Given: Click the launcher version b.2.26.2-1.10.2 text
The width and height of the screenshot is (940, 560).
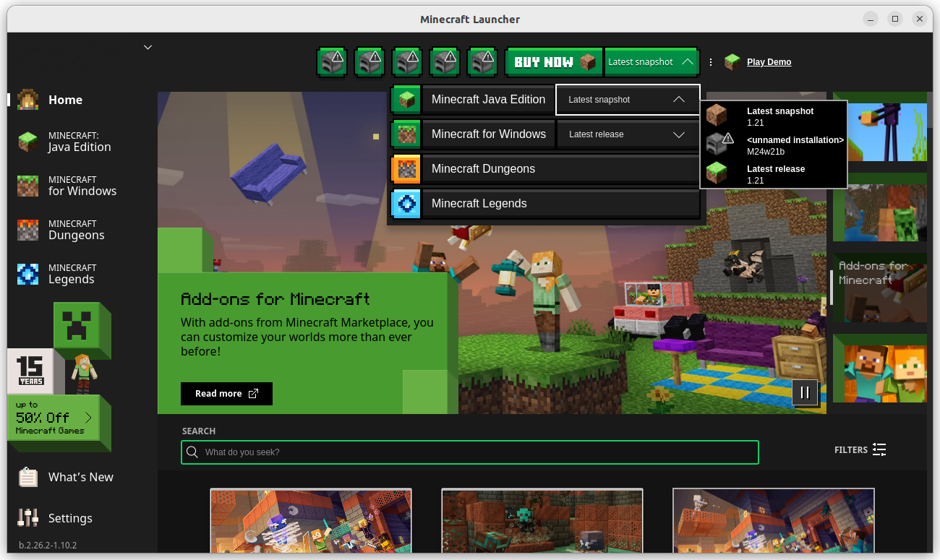Looking at the screenshot, I should [48, 545].
